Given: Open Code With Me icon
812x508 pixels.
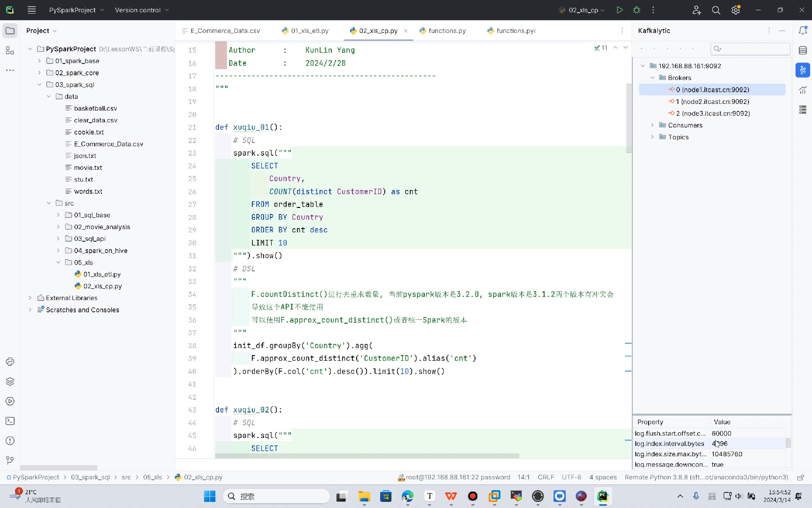Looking at the screenshot, I should [x=696, y=10].
